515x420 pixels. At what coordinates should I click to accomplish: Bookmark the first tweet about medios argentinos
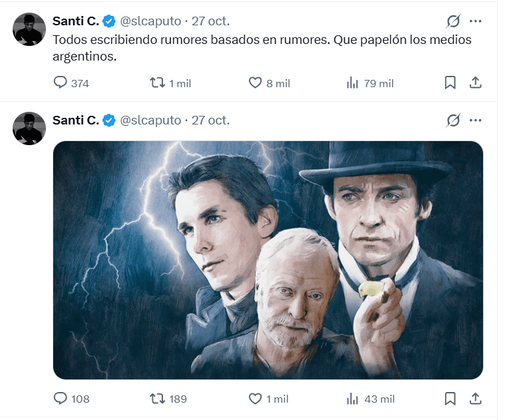(450, 83)
